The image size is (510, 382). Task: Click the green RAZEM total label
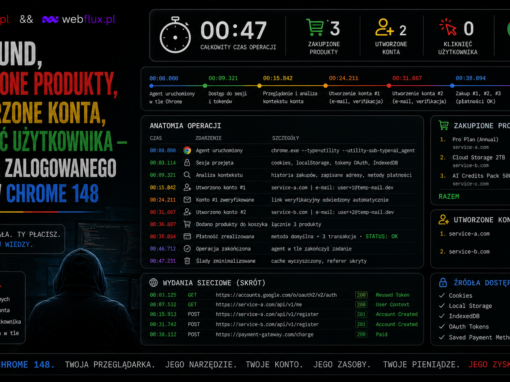tap(449, 196)
